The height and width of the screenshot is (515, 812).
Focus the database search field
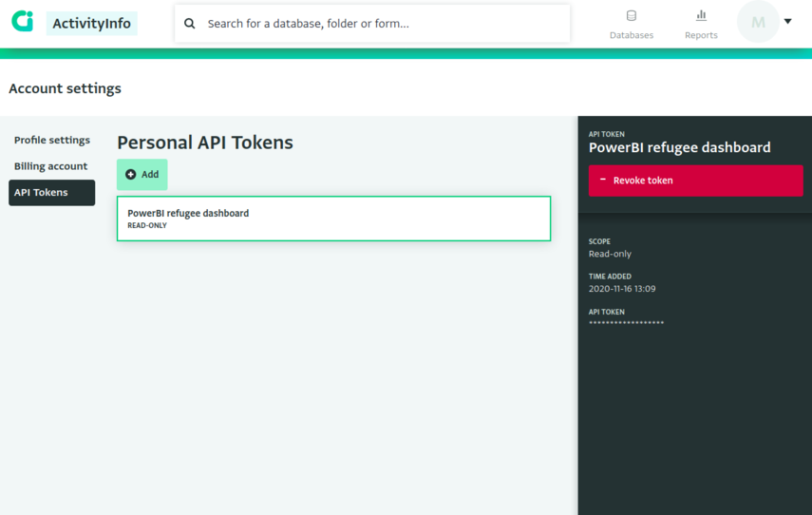click(x=372, y=24)
